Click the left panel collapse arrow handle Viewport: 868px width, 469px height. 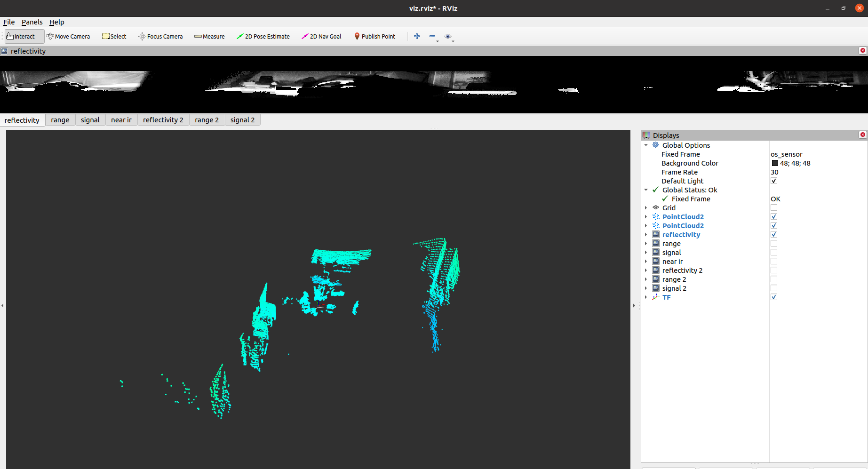(2, 305)
